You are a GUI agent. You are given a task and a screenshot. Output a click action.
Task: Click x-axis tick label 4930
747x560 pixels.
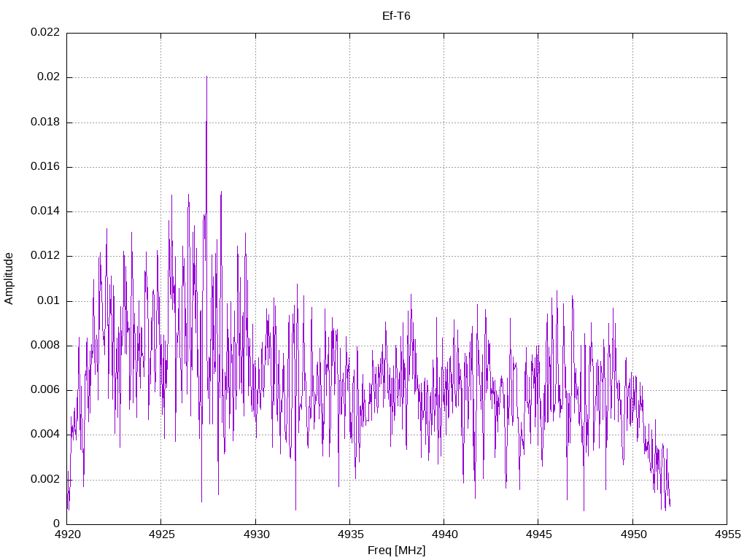coord(256,534)
